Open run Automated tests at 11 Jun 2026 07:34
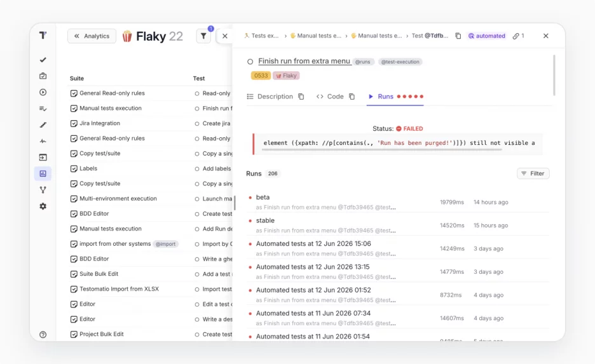This screenshot has width=595, height=364. coord(398,318)
